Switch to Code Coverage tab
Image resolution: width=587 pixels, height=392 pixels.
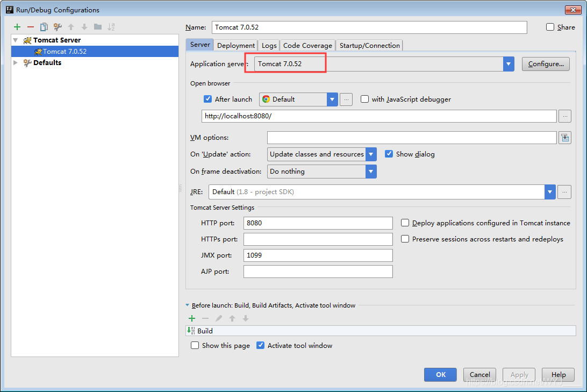click(x=307, y=45)
